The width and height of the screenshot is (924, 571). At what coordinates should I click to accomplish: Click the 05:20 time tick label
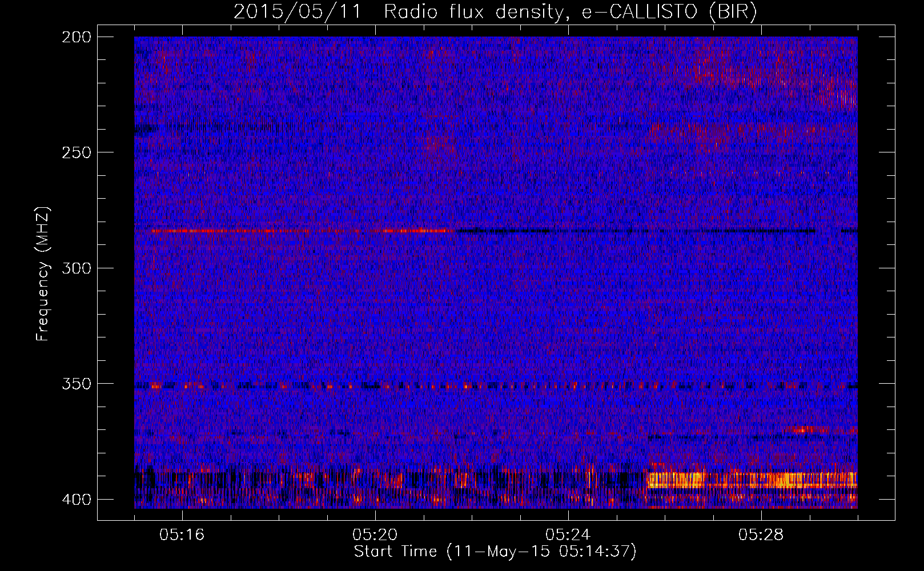click(x=375, y=535)
